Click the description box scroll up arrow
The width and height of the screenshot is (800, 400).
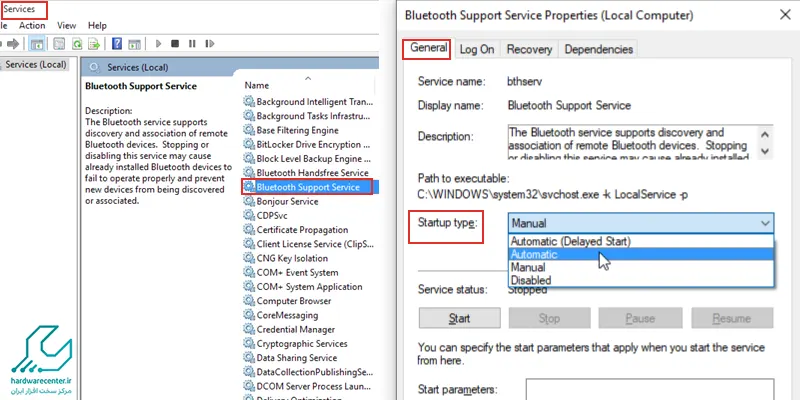(764, 135)
